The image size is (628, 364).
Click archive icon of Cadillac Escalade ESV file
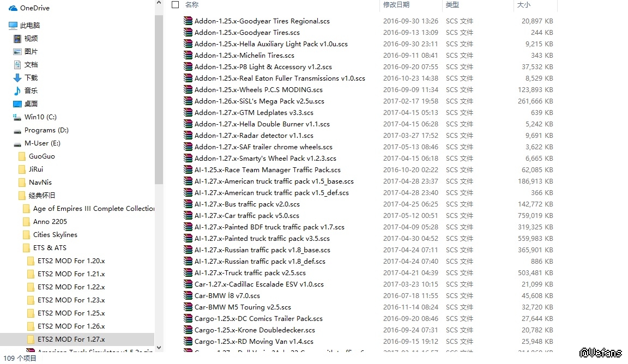(188, 284)
